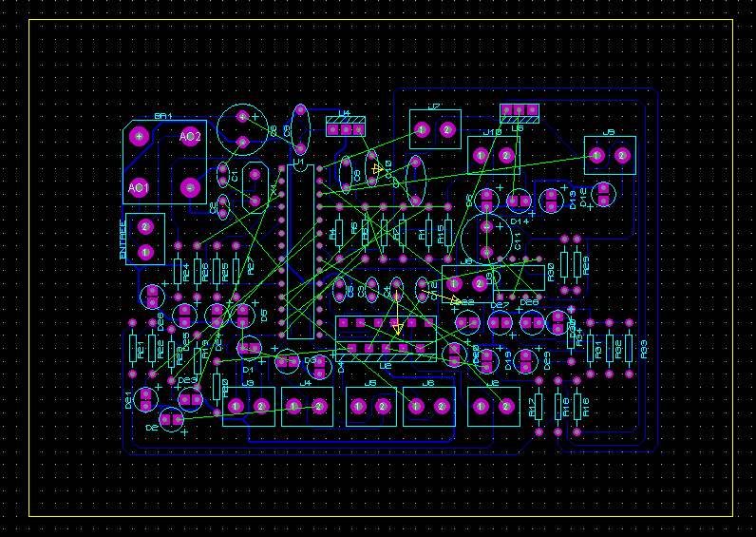Select pad 2 of connector J9
Viewport: 756px width, 537px height.
[x=622, y=155]
